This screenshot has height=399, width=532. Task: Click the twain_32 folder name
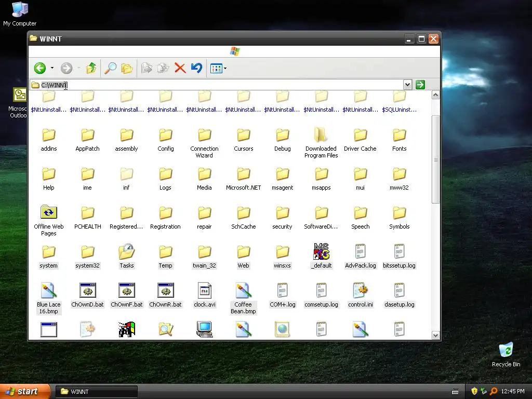[x=204, y=265]
